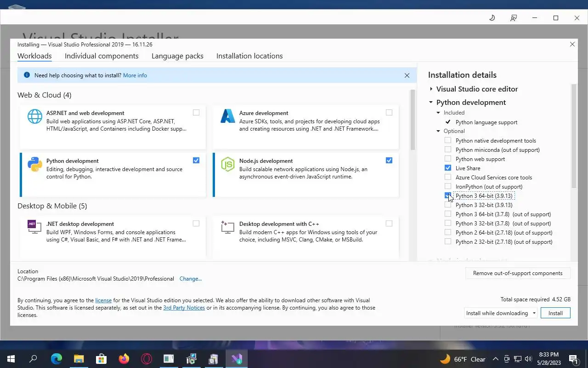Enable Python web support option
588x368 pixels.
tap(448, 159)
